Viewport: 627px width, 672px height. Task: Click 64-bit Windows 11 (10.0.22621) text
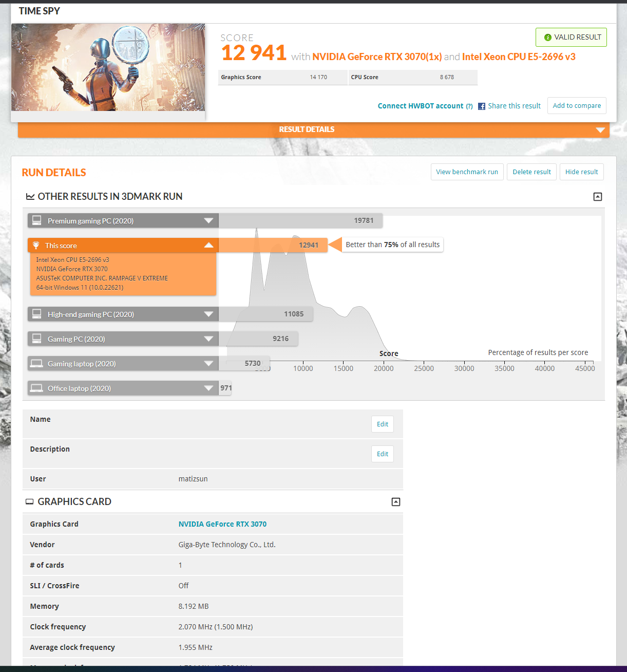click(x=80, y=288)
